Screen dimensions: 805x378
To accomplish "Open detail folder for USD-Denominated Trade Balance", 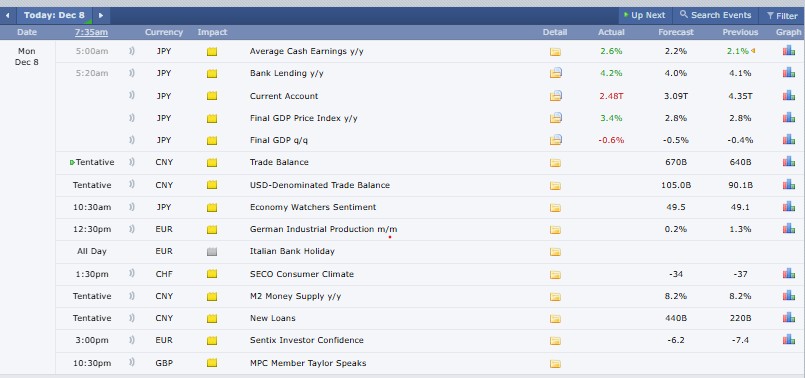I will (555, 185).
